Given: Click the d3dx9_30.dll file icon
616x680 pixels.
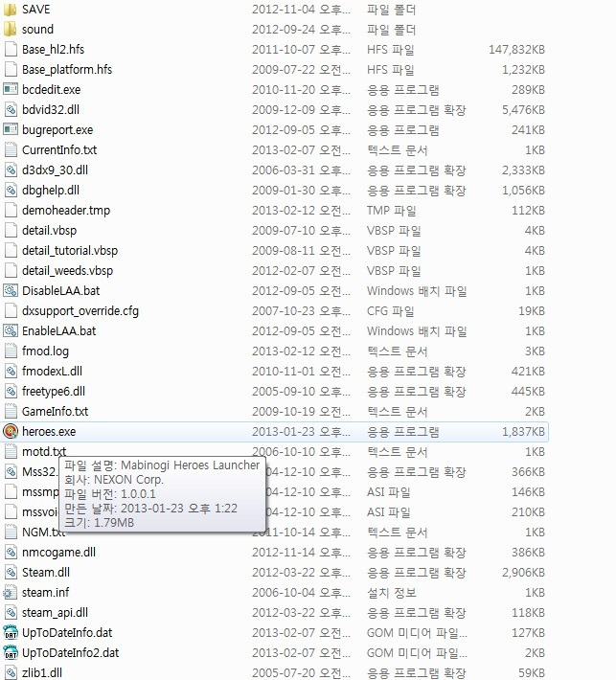Looking at the screenshot, I should point(11,170).
